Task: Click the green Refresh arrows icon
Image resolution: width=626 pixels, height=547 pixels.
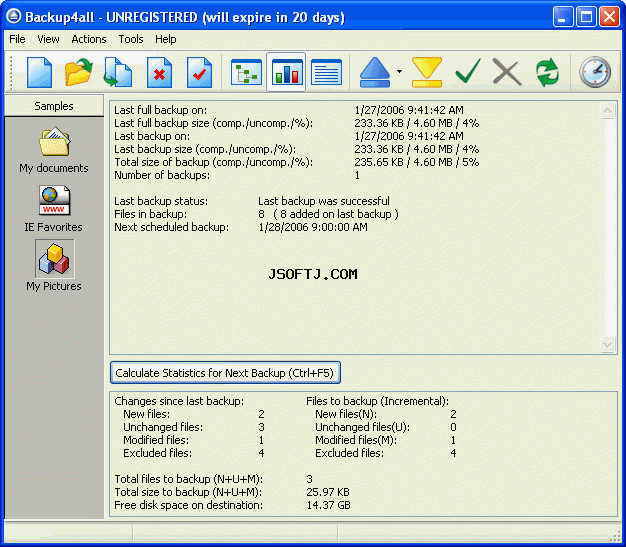Action: [x=547, y=72]
